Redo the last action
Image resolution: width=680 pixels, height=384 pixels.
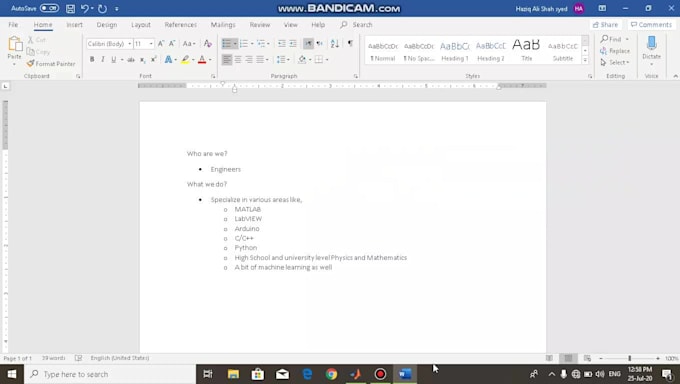point(102,8)
